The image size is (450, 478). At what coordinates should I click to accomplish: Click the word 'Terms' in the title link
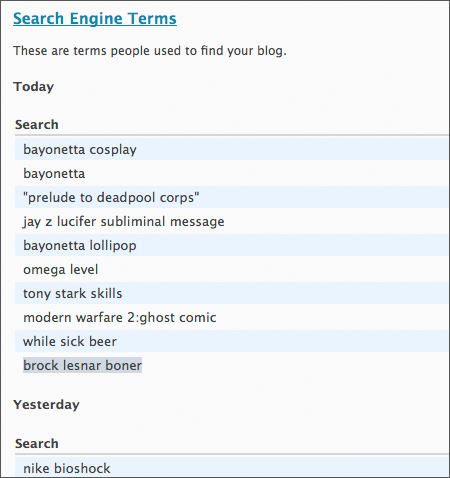point(152,19)
